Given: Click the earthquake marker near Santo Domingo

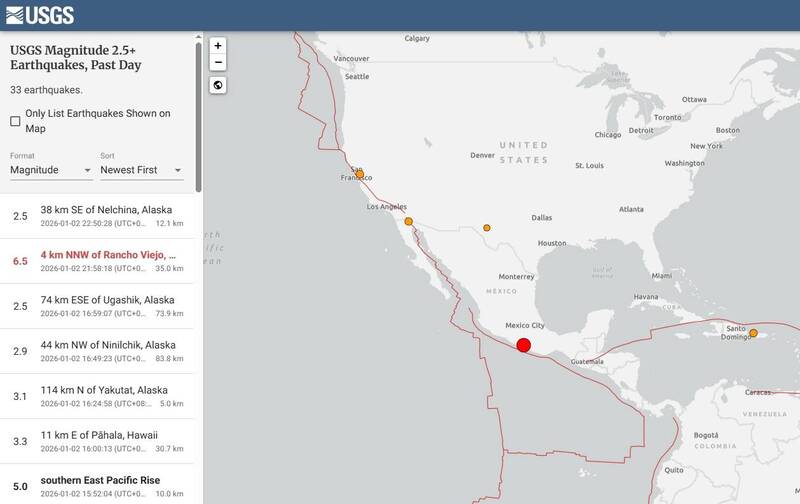Looking at the screenshot, I should (753, 333).
